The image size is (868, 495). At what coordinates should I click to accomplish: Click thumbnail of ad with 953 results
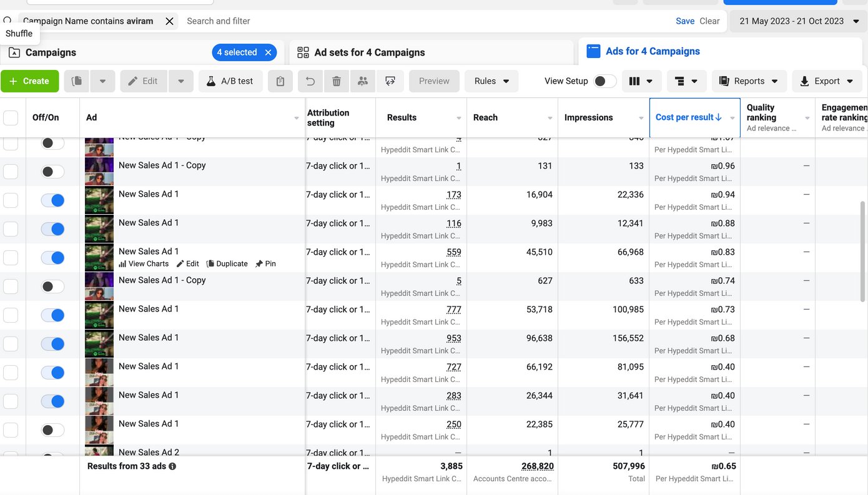[99, 344]
